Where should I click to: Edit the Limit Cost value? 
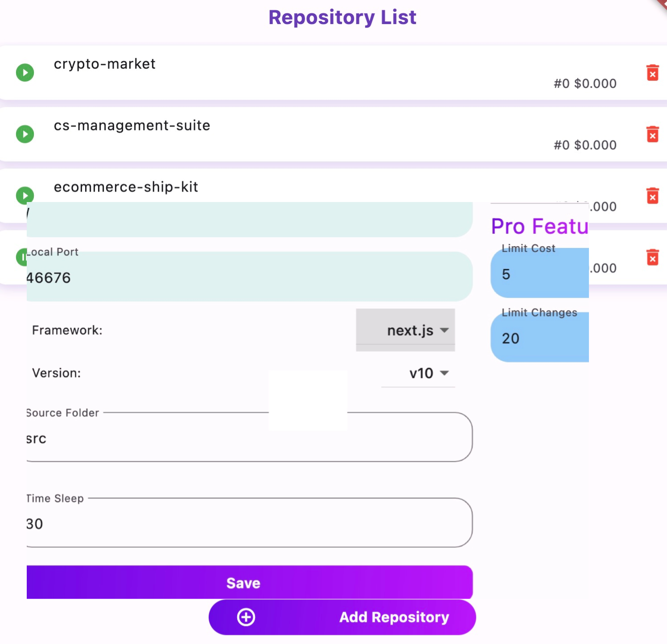539,274
